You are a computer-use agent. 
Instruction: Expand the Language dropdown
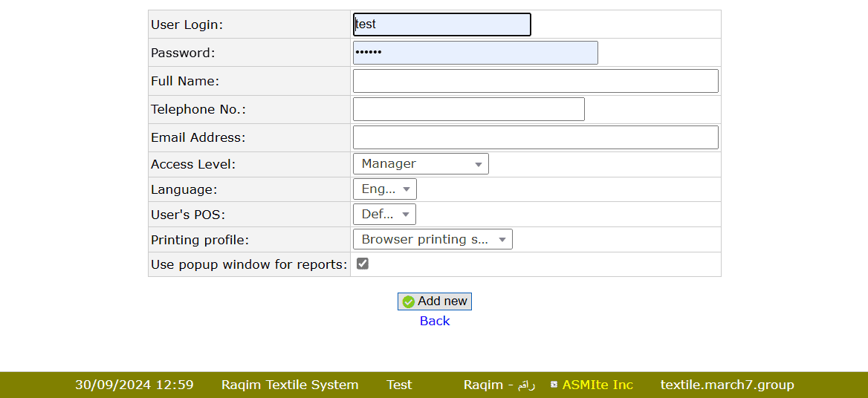(x=385, y=189)
